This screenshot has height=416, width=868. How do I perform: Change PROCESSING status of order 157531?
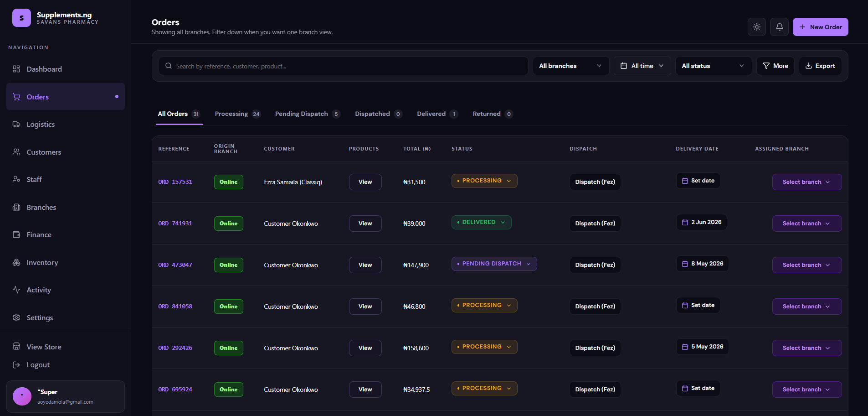pyautogui.click(x=484, y=181)
